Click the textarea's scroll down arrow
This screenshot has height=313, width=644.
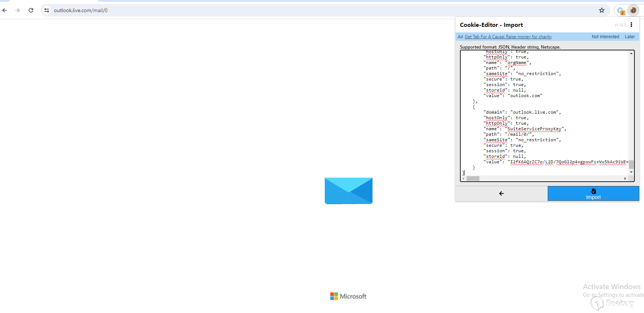tap(632, 172)
